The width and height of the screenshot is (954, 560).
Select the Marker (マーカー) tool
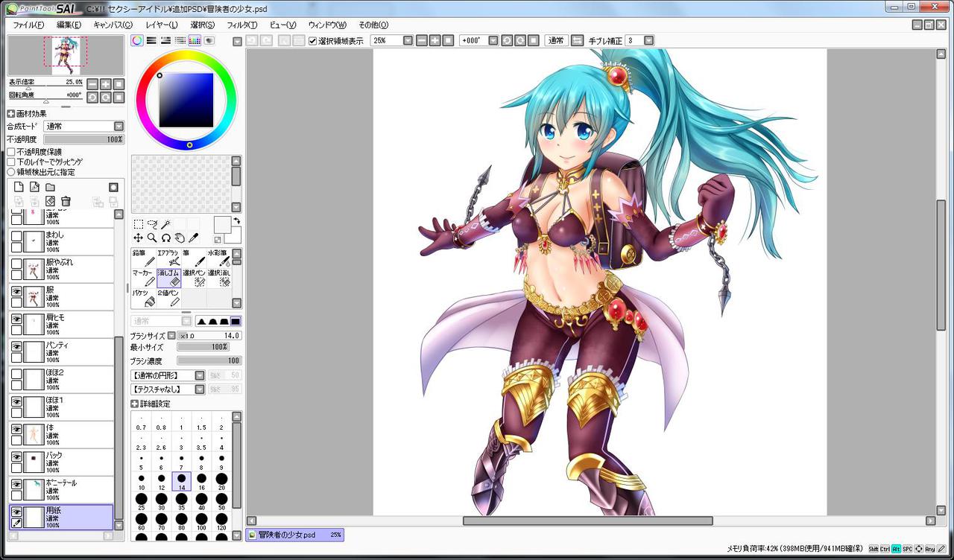click(x=144, y=278)
